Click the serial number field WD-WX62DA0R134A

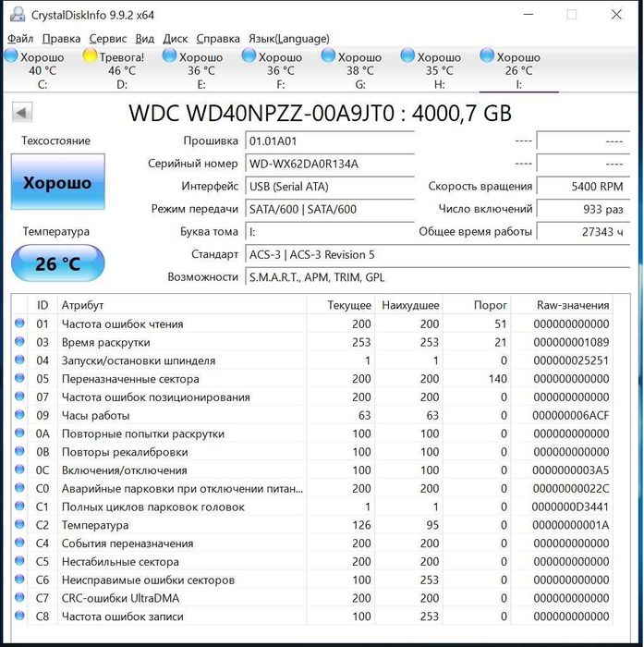tap(330, 164)
